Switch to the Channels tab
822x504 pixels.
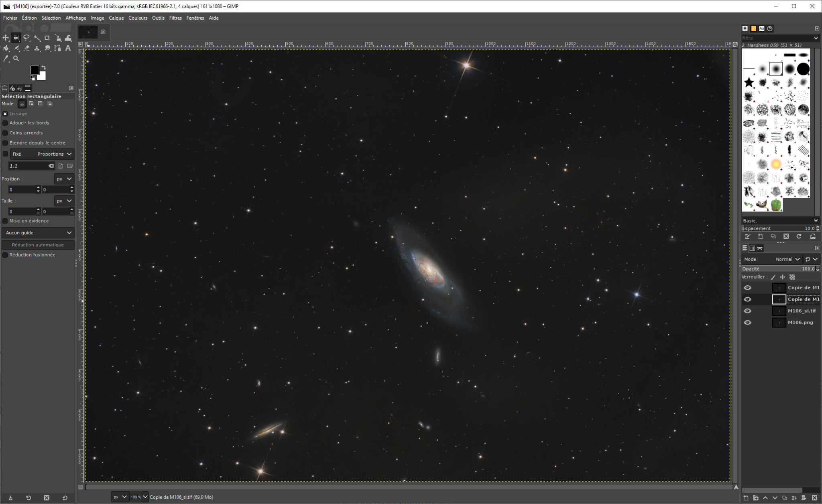pyautogui.click(x=752, y=248)
